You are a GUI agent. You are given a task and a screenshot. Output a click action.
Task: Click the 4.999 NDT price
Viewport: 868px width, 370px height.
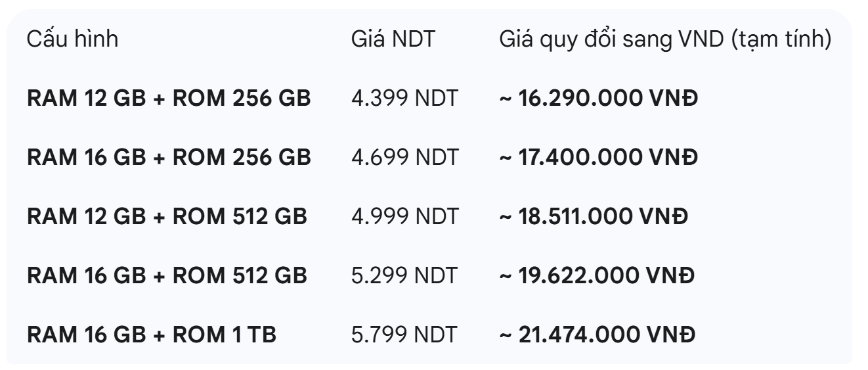tap(404, 217)
